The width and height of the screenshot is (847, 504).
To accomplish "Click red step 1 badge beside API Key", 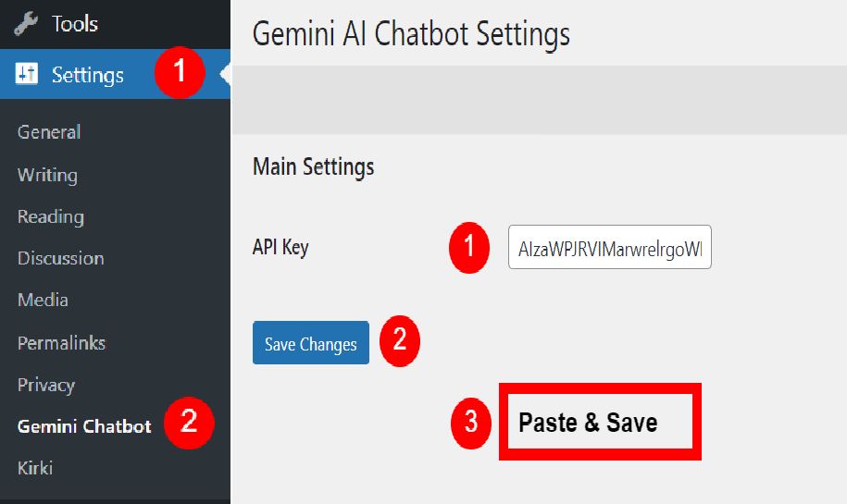I will (469, 248).
